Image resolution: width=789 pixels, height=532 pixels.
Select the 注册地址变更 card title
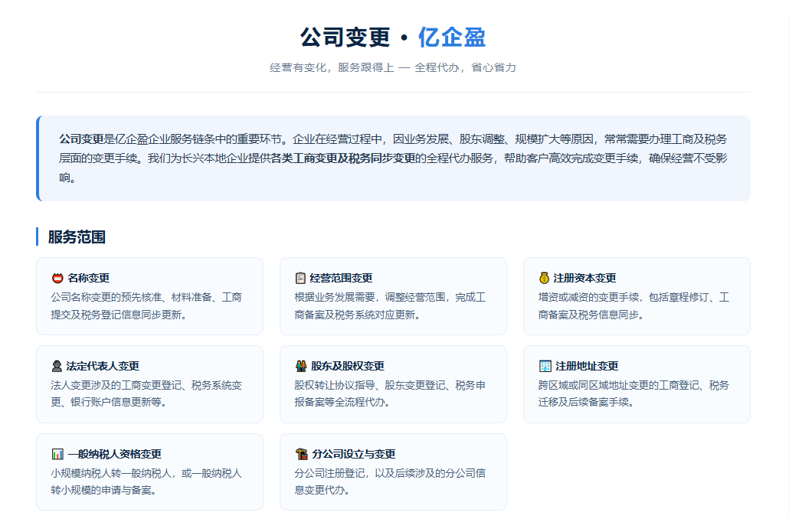[587, 366]
